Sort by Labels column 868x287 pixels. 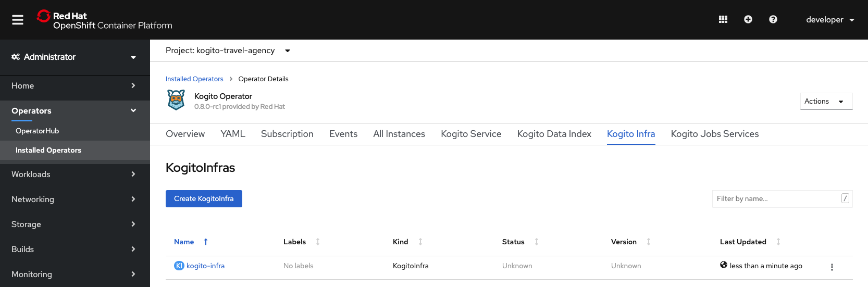pyautogui.click(x=318, y=242)
